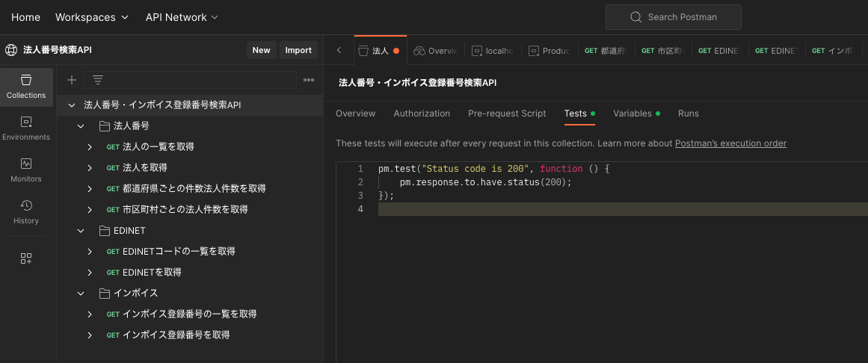Select 法人の一覧を取得 request
Viewport: 868px width, 363px height.
(x=158, y=147)
